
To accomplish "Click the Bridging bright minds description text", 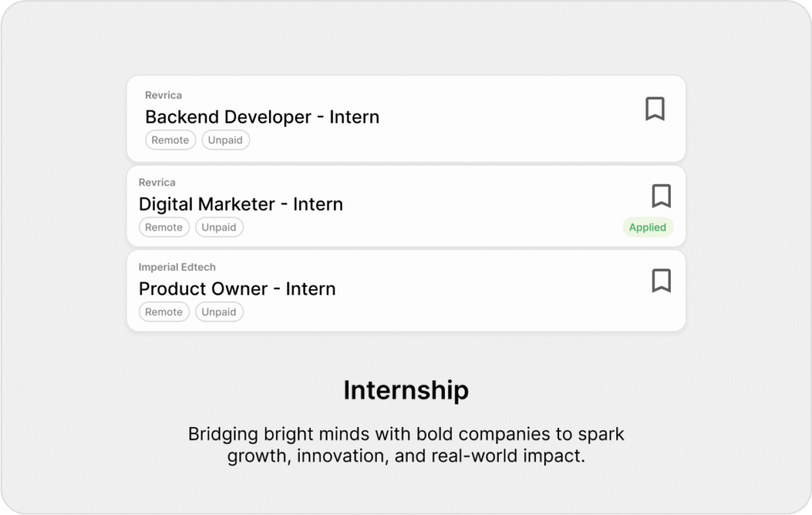I will [406, 444].
